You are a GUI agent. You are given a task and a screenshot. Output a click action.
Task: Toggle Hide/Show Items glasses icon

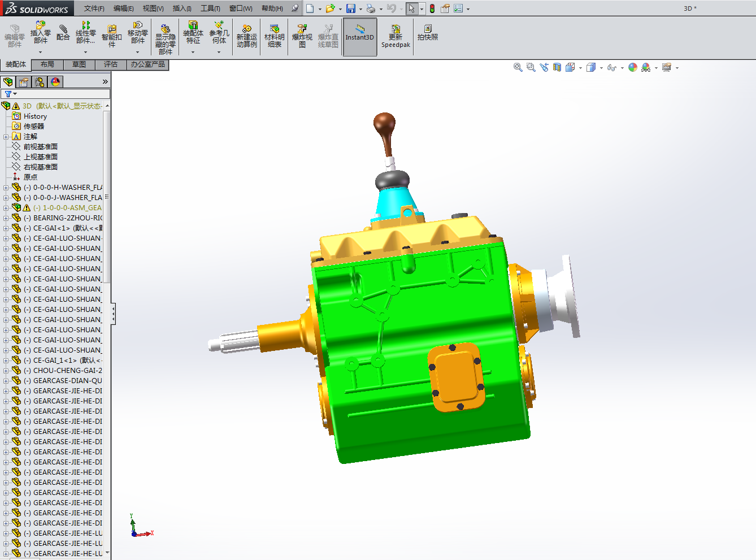pos(611,67)
